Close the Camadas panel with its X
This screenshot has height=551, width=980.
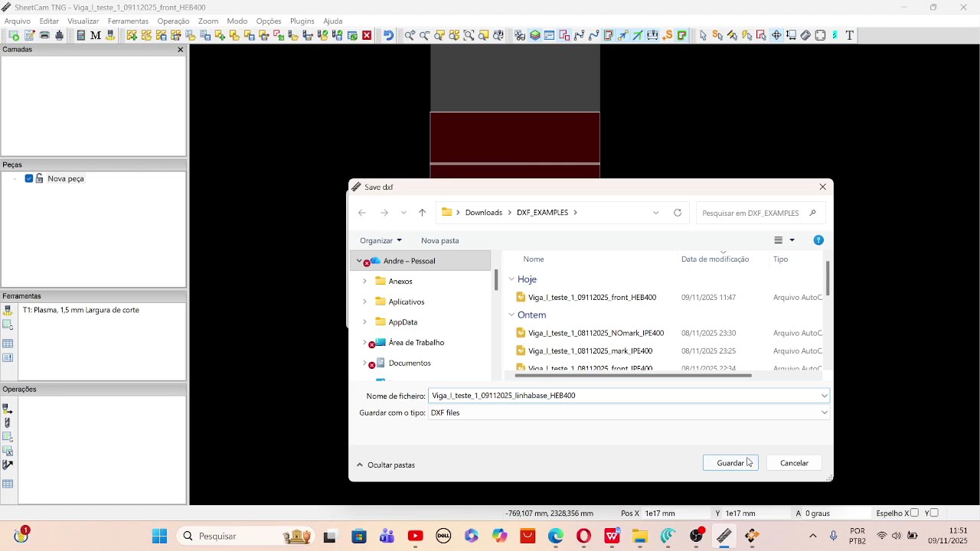coord(181,50)
